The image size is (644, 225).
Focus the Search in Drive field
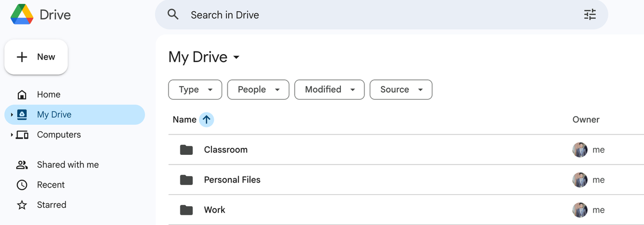coord(376,15)
